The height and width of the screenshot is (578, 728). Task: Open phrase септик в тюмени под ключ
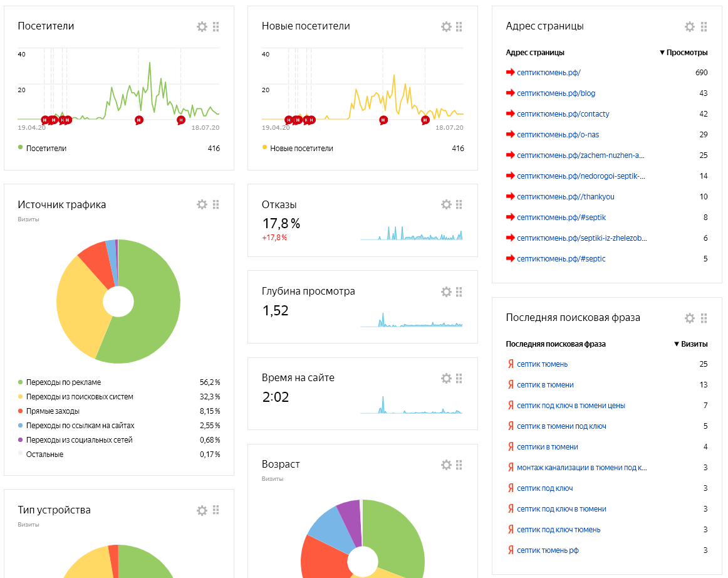[x=561, y=426]
